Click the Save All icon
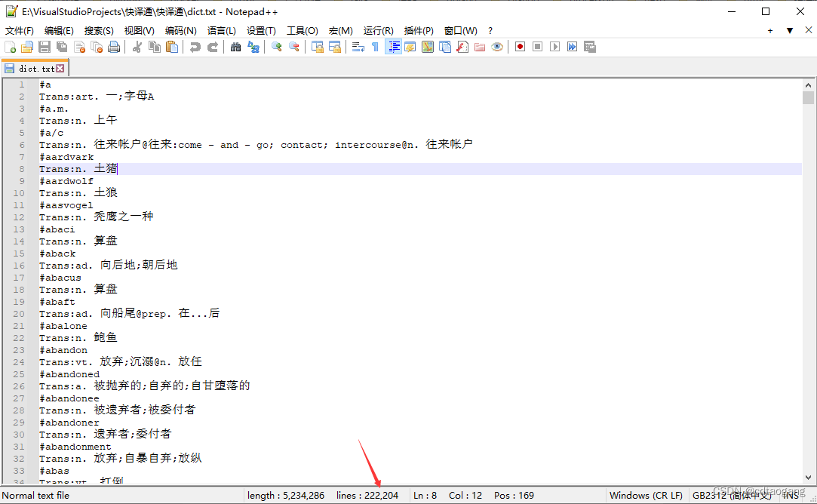Screen dimensions: 817x504 click(62, 47)
